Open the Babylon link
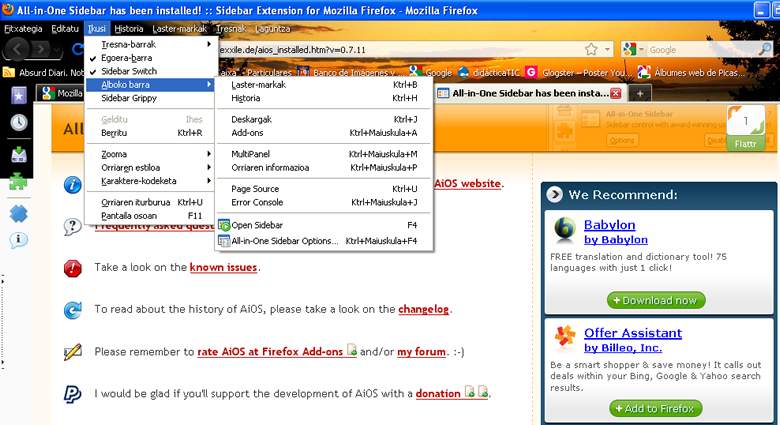780x425 pixels. pos(609,224)
